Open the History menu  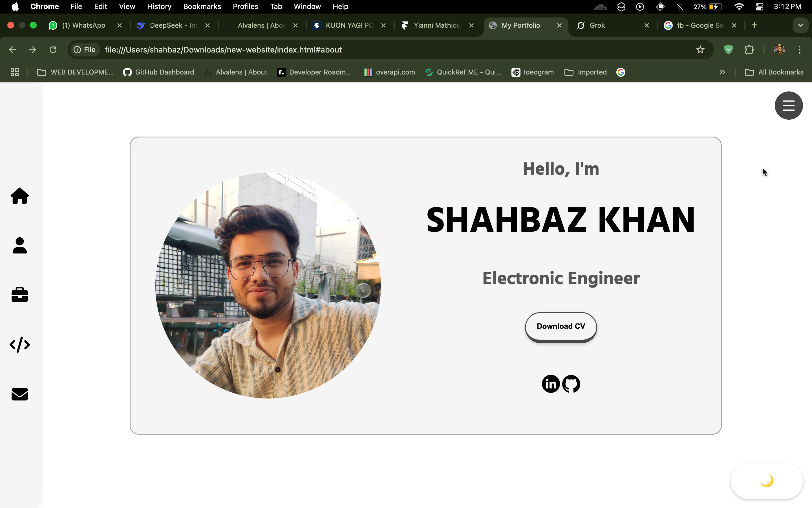click(159, 6)
